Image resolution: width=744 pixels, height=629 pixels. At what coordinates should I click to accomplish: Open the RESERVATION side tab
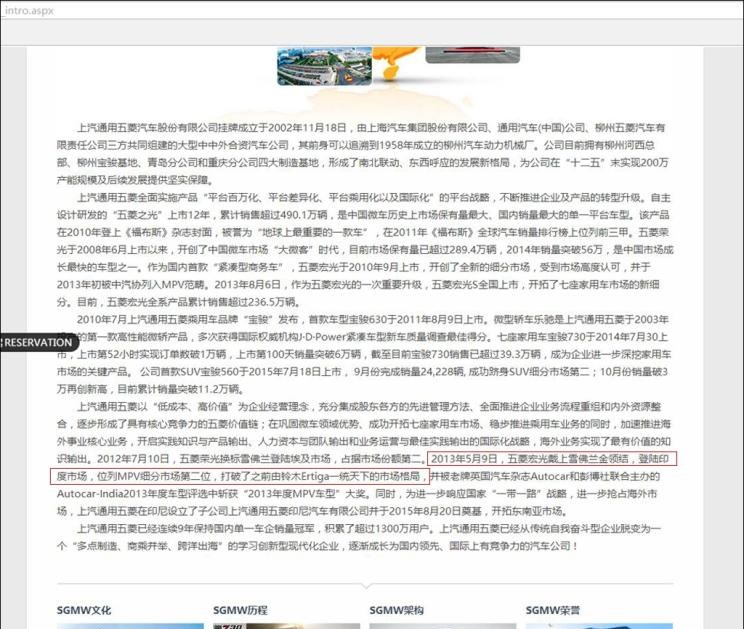[x=38, y=342]
